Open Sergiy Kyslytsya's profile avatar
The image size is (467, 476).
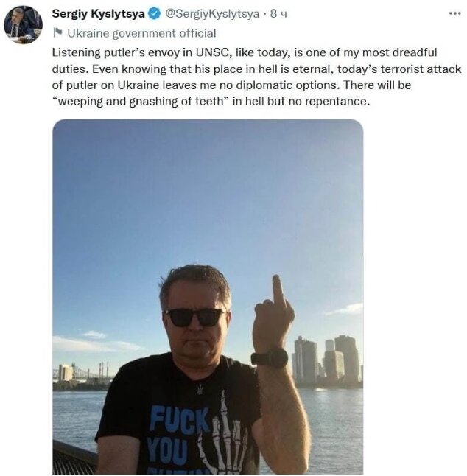pos(23,25)
